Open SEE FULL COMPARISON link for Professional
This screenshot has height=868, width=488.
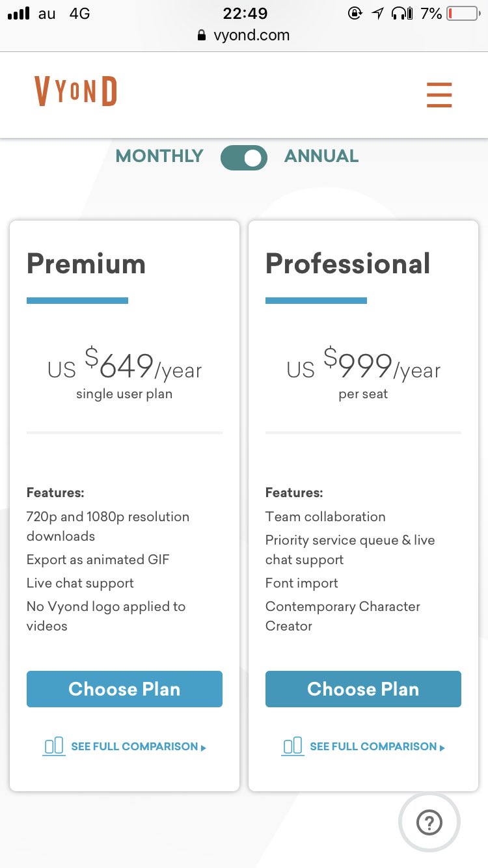[x=373, y=746]
